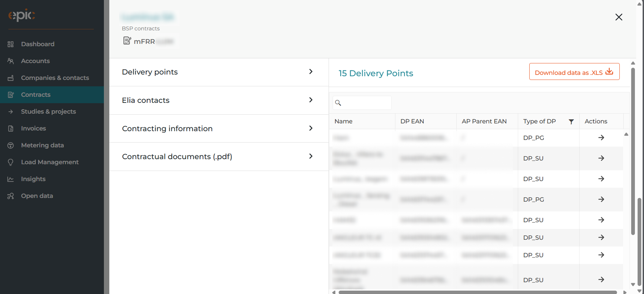Click the BSP contracts label
The width and height of the screenshot is (644, 294).
tap(141, 29)
